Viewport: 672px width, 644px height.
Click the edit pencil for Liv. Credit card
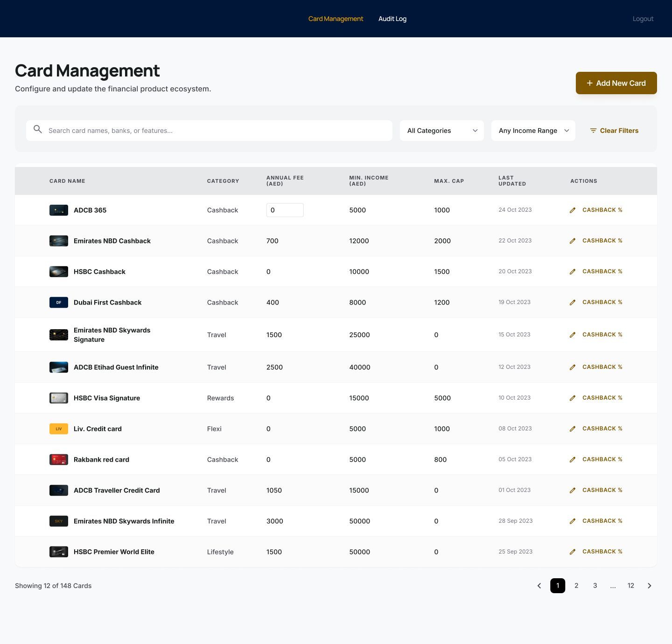(573, 429)
